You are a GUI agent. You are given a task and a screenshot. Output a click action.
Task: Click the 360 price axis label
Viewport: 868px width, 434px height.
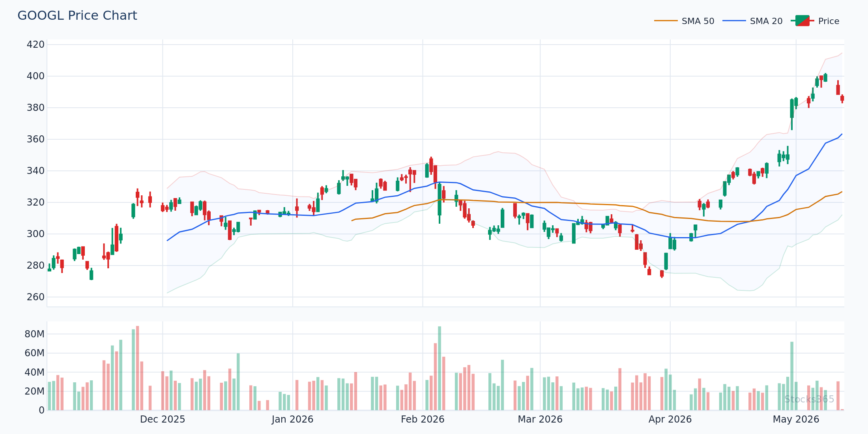pyautogui.click(x=36, y=139)
